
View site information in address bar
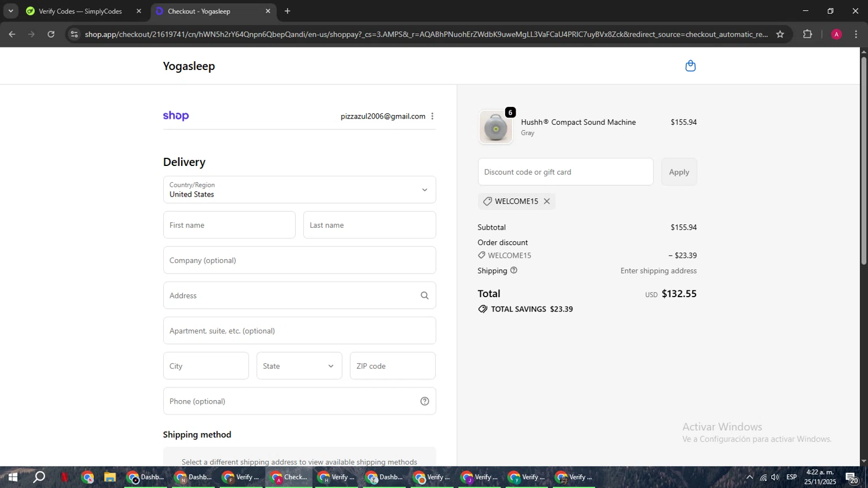(x=73, y=34)
